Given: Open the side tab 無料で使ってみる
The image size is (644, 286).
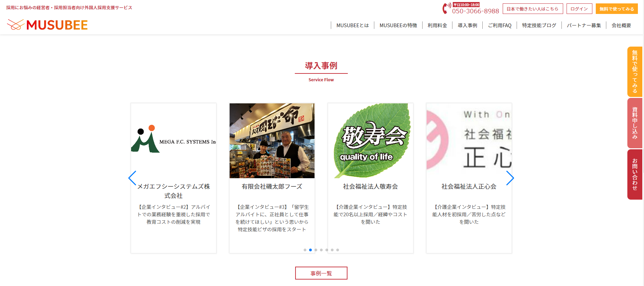Looking at the screenshot, I should 634,72.
